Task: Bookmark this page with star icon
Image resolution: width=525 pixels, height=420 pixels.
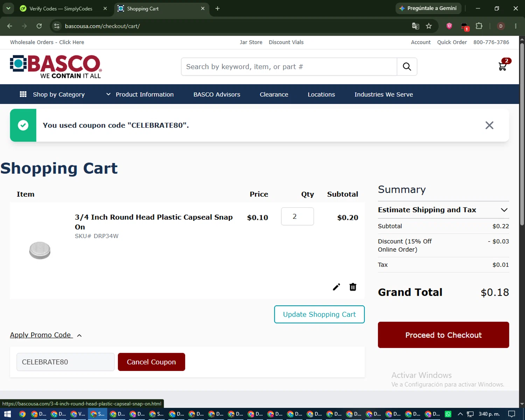Action: [x=429, y=26]
